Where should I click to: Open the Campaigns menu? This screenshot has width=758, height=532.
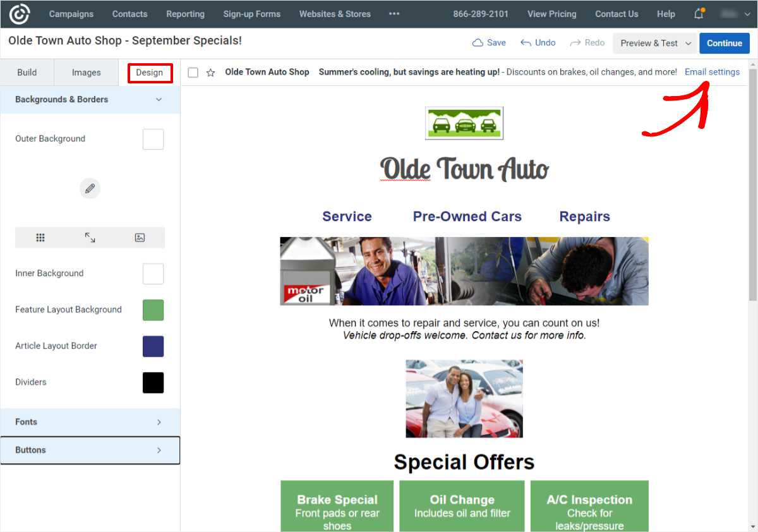tap(71, 13)
